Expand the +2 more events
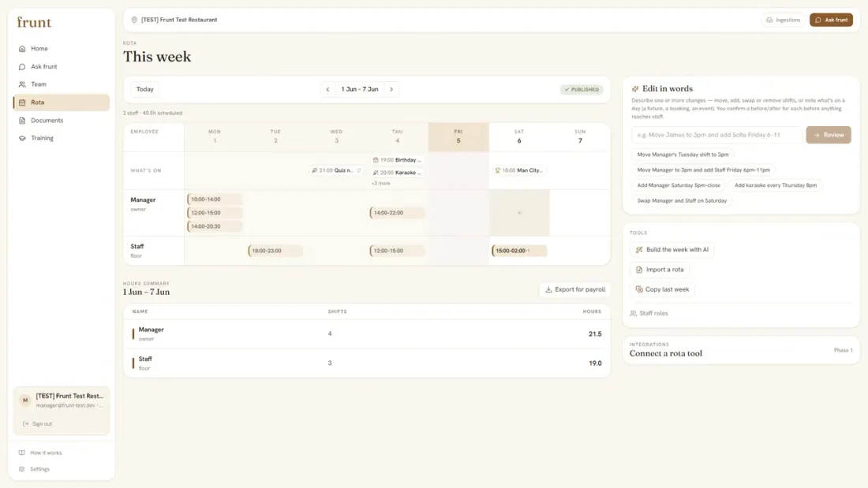The width and height of the screenshot is (868, 488). pos(381,183)
